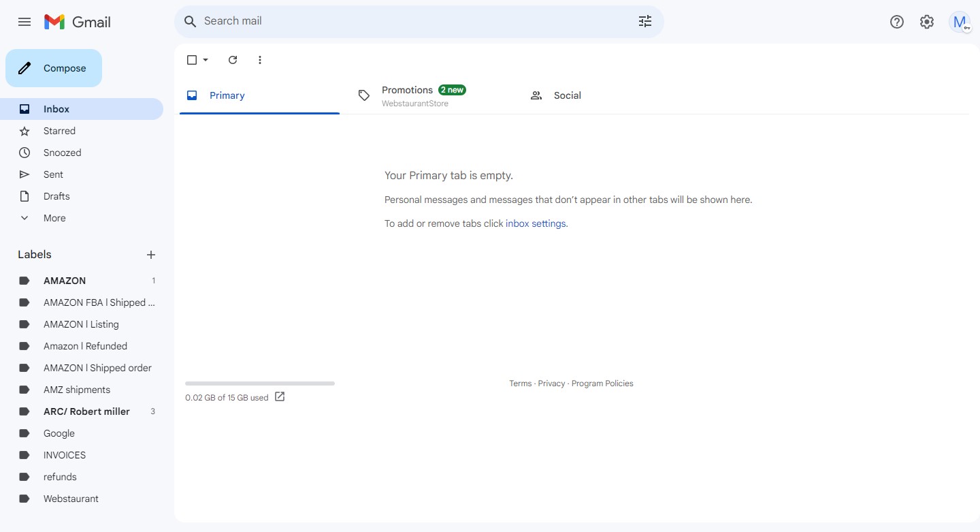Open the Snoozed folder
980x532 pixels.
(x=82, y=153)
